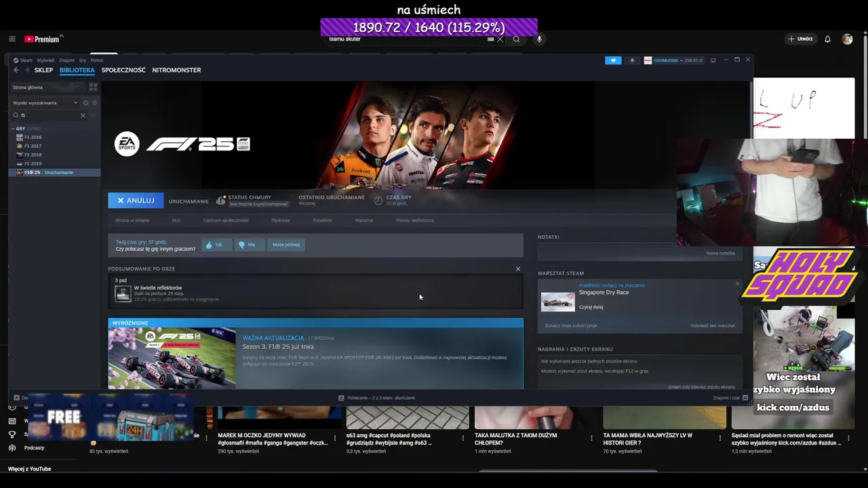Clear the YouTube search box
868x488 pixels.
(x=500, y=39)
